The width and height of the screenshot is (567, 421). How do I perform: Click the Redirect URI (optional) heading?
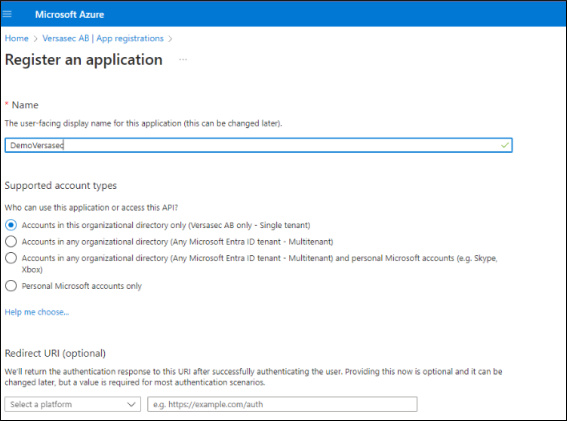pos(55,353)
